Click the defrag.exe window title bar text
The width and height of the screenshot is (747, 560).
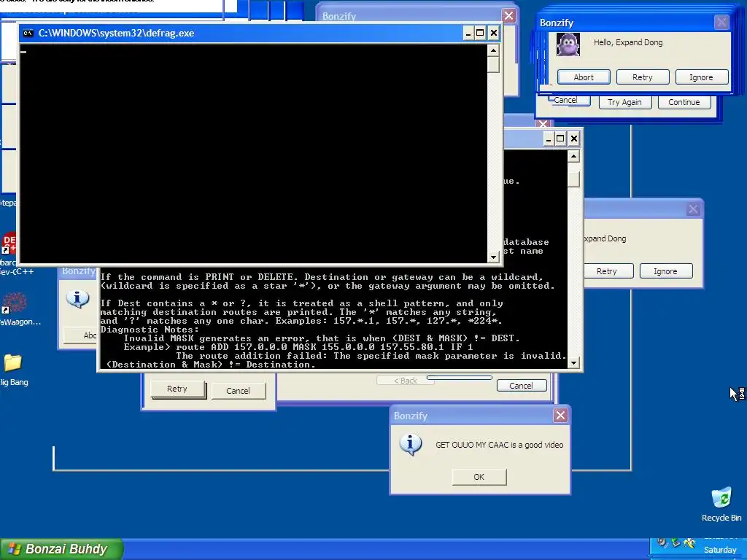click(116, 34)
